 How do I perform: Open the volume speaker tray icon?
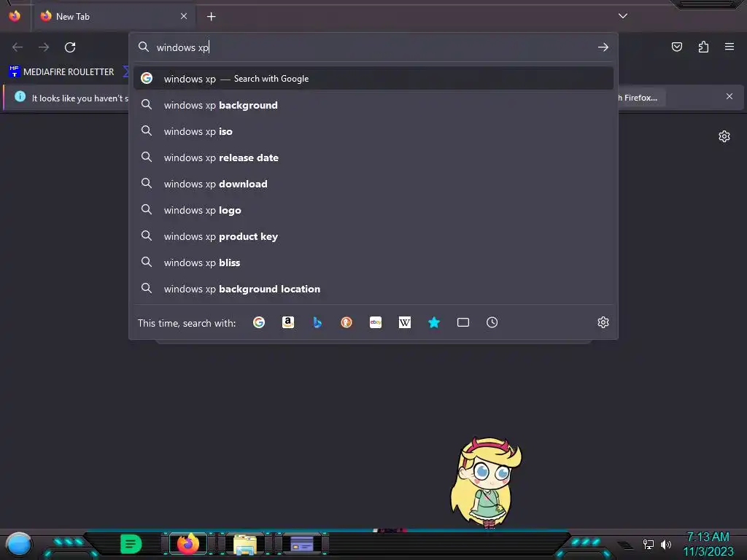point(665,544)
